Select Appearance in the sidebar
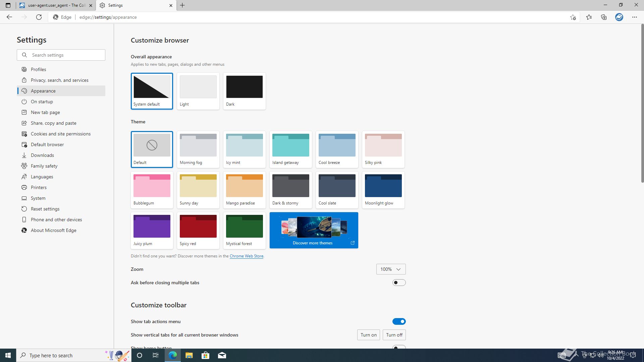The image size is (644, 362). 61,91
